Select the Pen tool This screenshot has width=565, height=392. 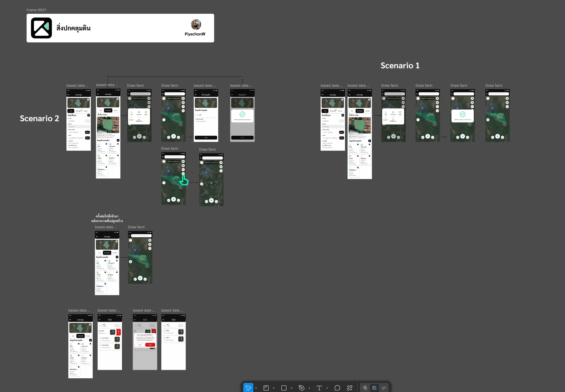pos(301,388)
